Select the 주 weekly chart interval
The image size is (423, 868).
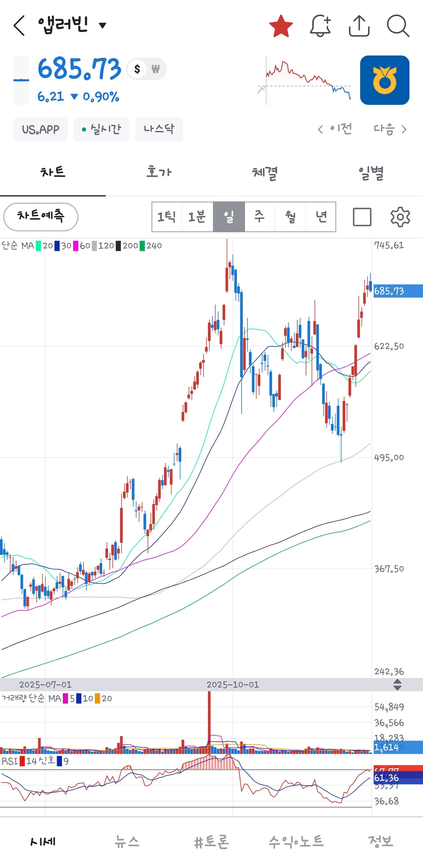[260, 217]
